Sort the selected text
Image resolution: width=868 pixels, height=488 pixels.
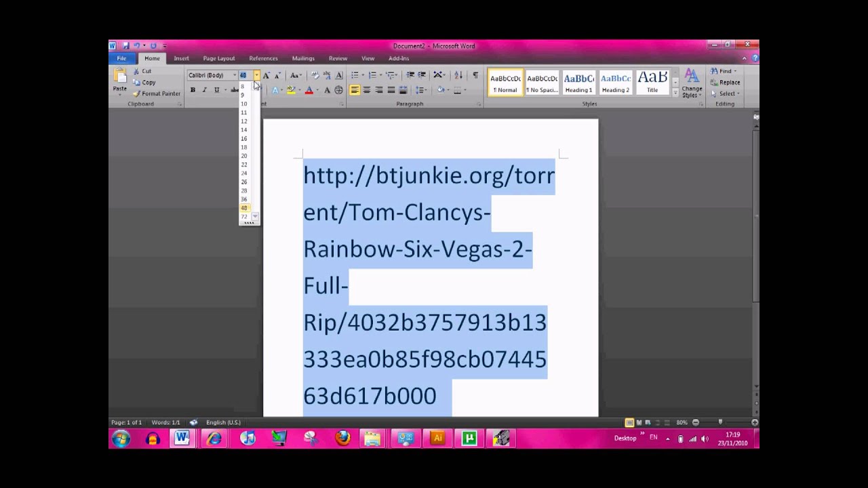tap(458, 75)
